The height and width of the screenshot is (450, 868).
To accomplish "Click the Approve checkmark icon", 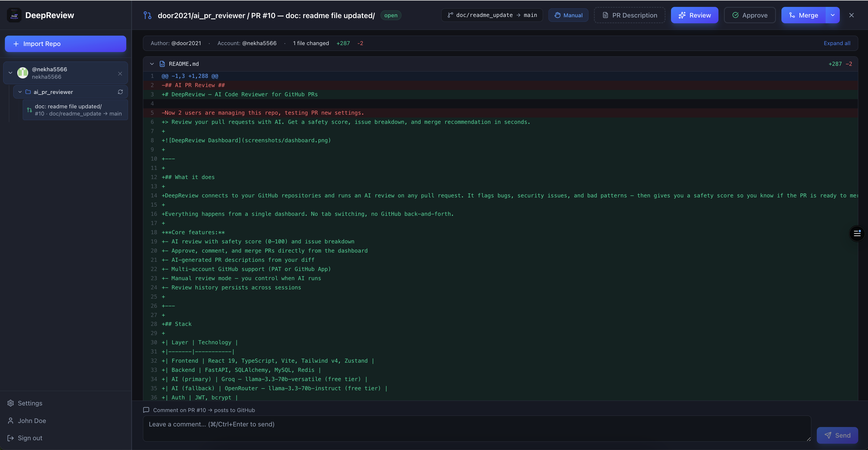I will (x=736, y=15).
